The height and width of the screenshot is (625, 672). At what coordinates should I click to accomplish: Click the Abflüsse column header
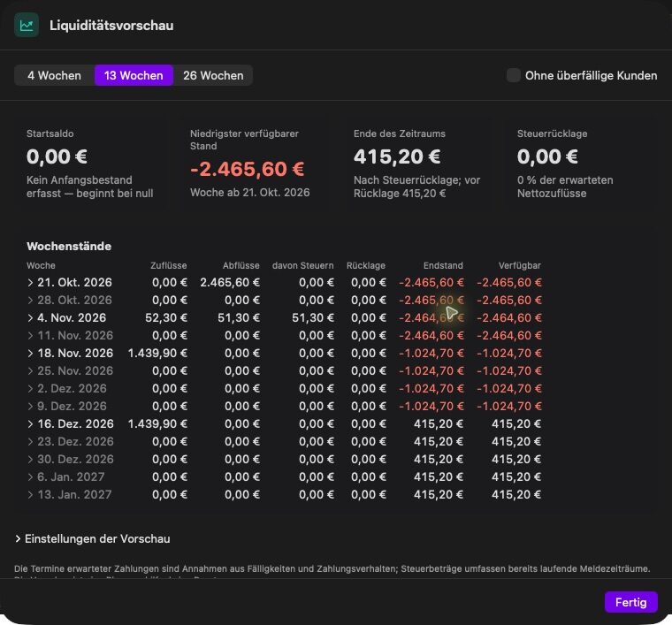click(241, 265)
